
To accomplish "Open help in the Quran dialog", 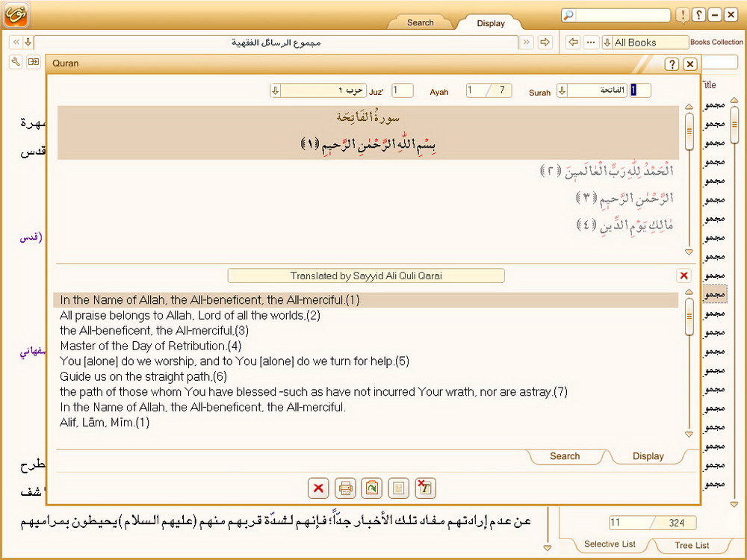I will click(x=672, y=63).
